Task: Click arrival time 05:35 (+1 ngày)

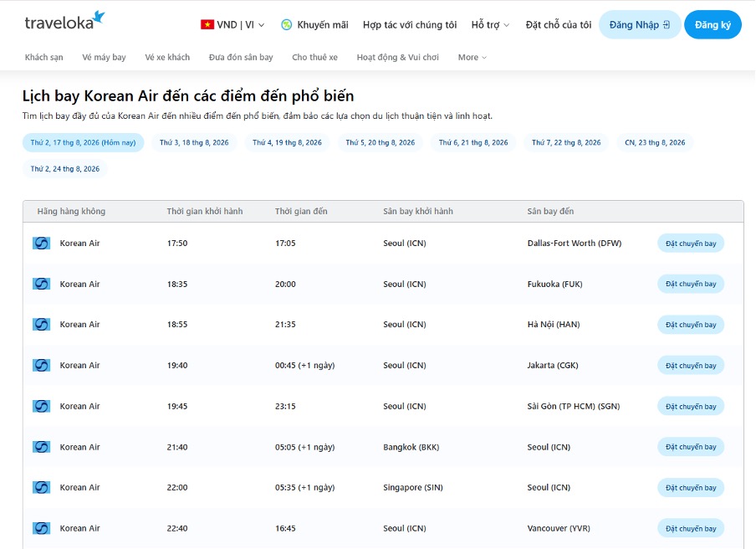Action: pos(304,488)
